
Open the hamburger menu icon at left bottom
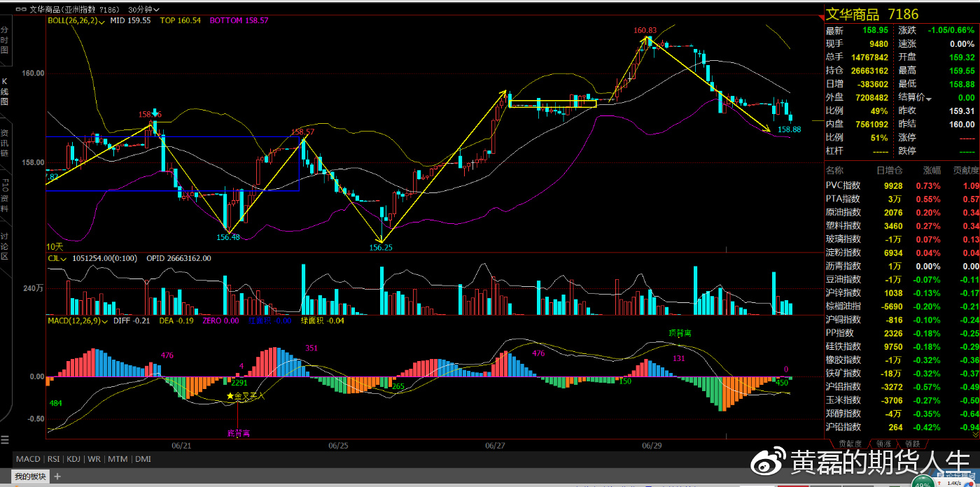point(5,439)
